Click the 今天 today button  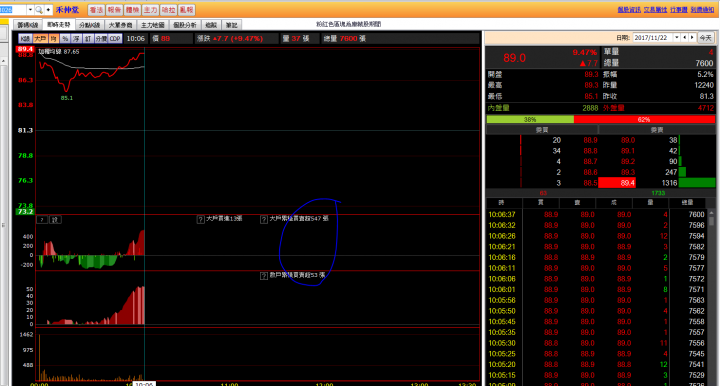(x=706, y=38)
